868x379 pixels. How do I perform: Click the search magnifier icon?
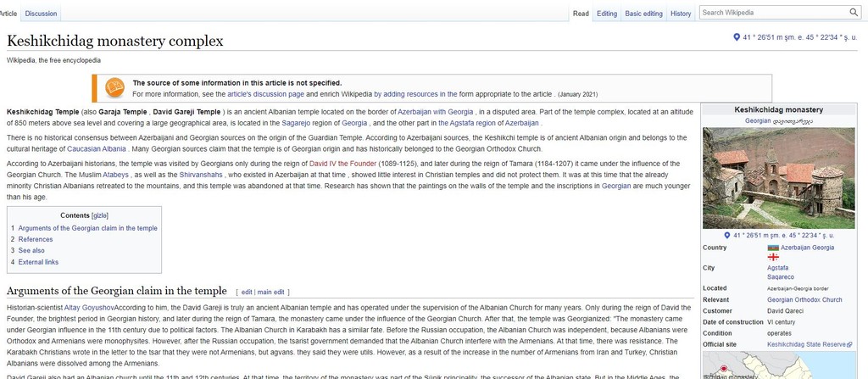click(x=854, y=12)
